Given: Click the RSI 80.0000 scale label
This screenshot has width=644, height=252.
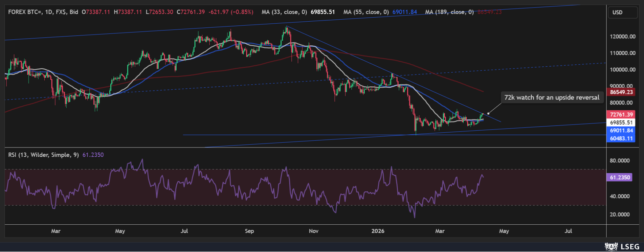Looking at the screenshot, I should click(619, 161).
